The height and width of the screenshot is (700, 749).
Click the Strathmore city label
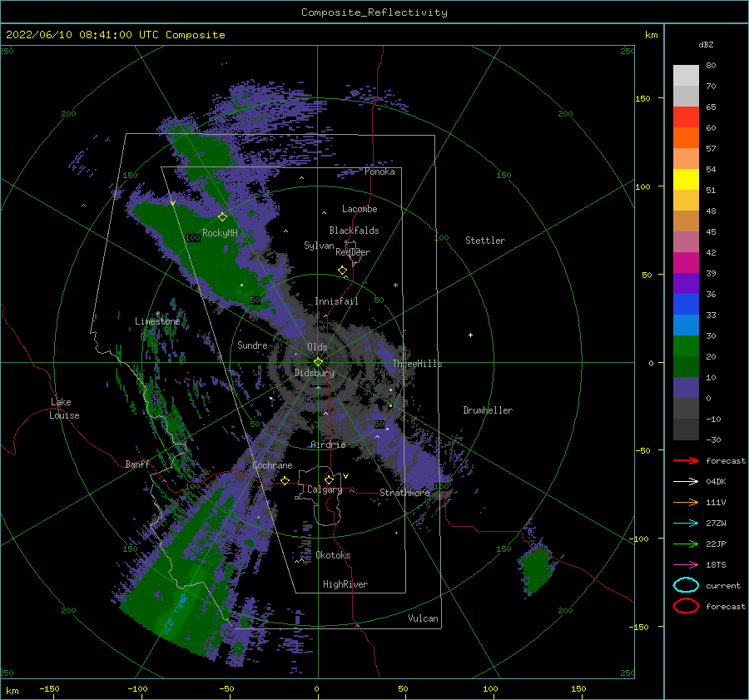(x=405, y=493)
